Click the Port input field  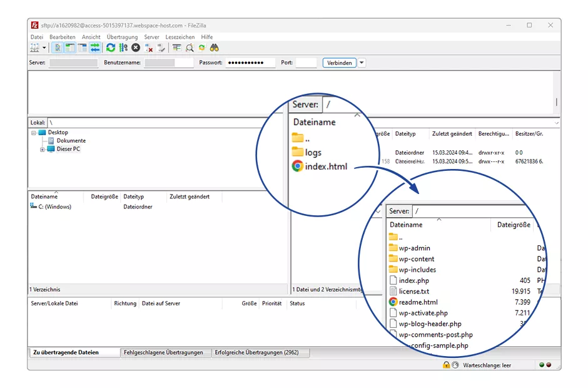click(x=306, y=63)
